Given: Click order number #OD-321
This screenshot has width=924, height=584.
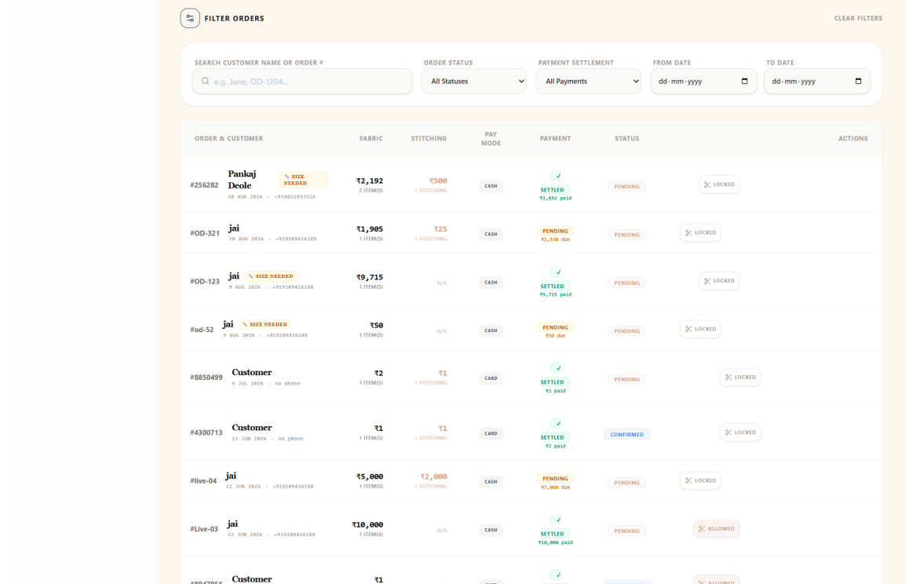Looking at the screenshot, I should pos(204,233).
